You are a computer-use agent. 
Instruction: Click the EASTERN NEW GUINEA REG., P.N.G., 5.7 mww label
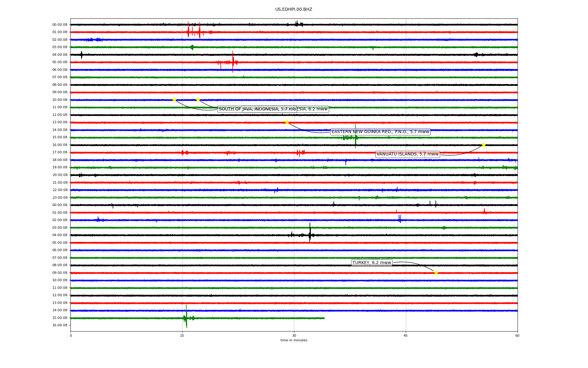[x=380, y=132]
